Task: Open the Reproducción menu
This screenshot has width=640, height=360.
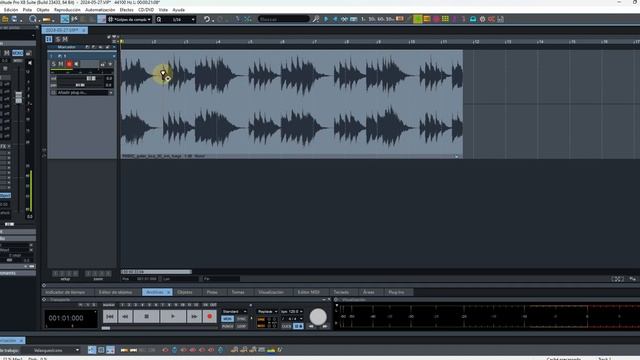Action: [x=67, y=10]
